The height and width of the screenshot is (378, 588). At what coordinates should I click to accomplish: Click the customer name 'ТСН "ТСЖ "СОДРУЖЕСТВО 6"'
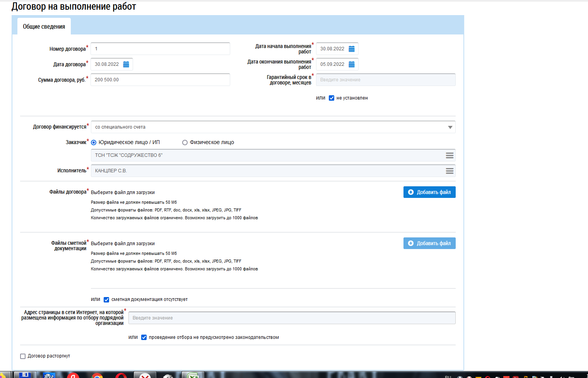point(129,155)
